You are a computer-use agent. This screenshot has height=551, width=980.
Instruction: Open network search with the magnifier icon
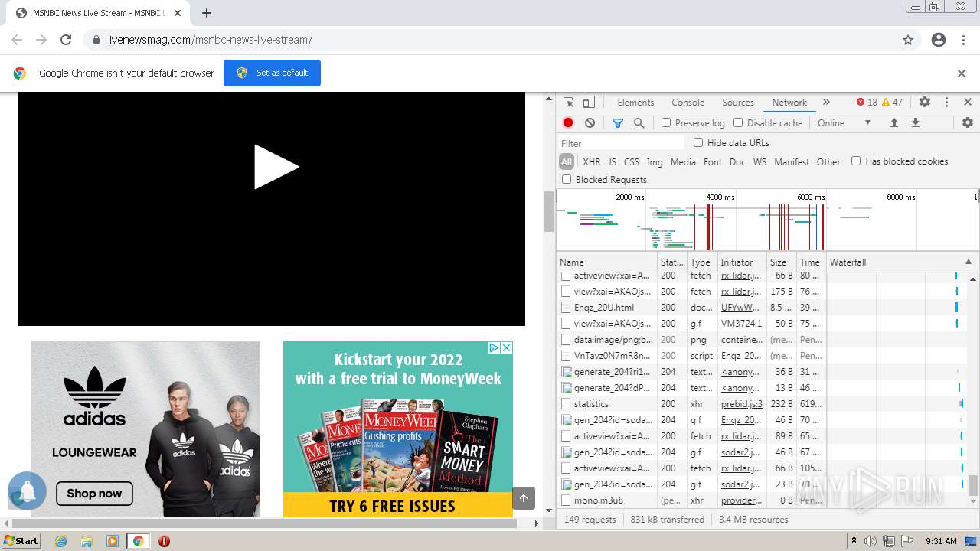pos(639,122)
